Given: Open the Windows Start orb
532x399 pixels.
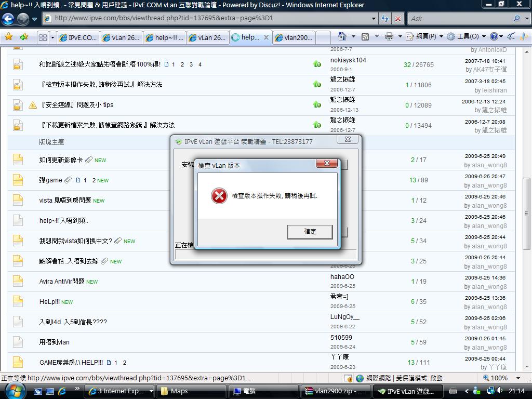Looking at the screenshot, I should (x=12, y=391).
